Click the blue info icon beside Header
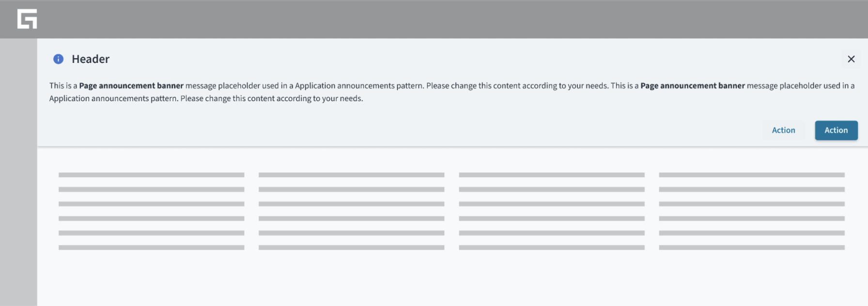The width and height of the screenshot is (868, 306). pyautogui.click(x=58, y=59)
